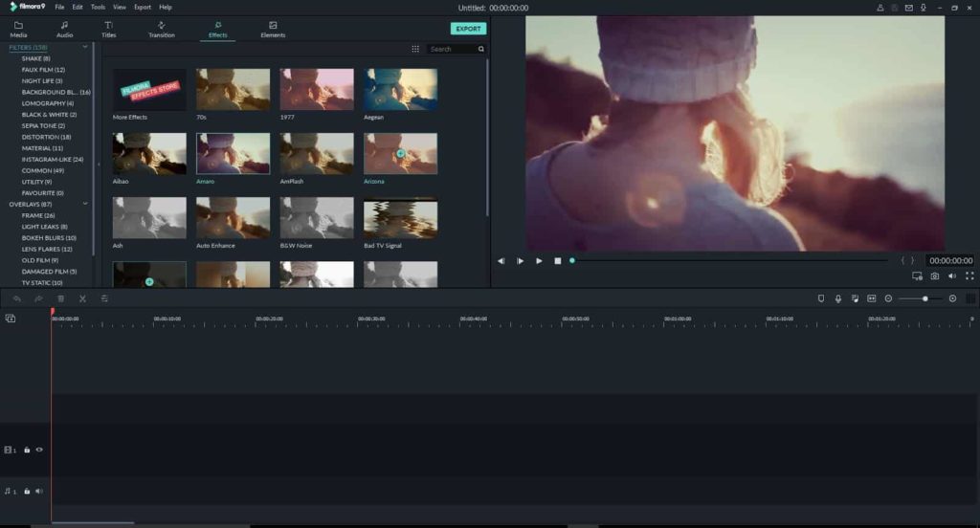
Task: Click the split scissors tool
Action: [82, 298]
